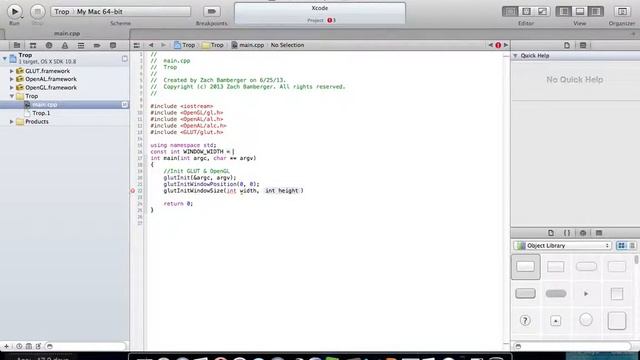Image resolution: width=640 pixels, height=360 pixels.
Task: Open the Trop scheme selector
Action: point(121,11)
